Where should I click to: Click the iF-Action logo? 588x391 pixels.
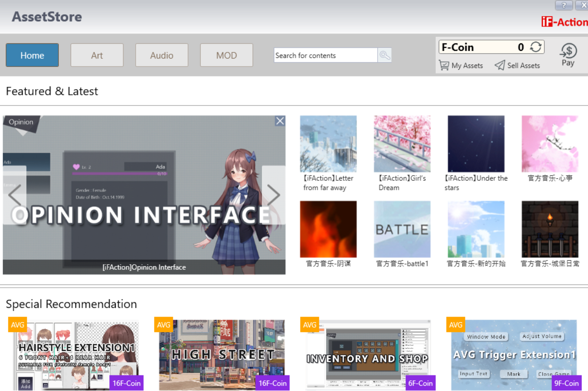(564, 22)
